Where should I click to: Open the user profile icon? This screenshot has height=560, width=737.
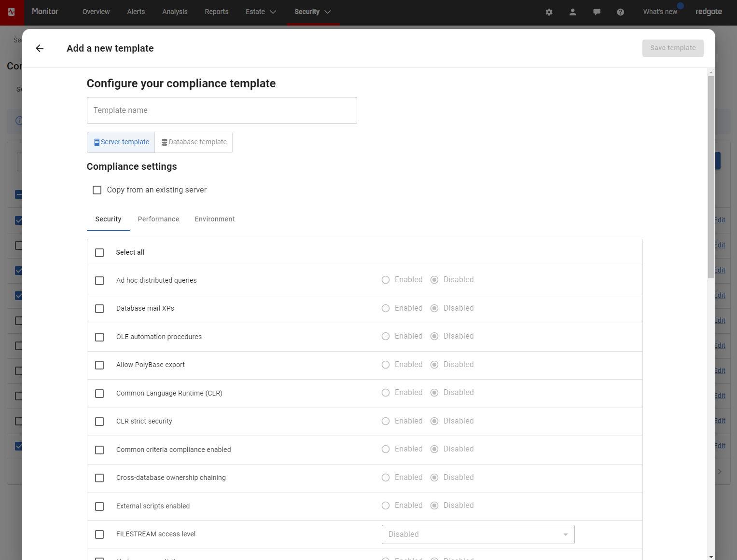572,12
